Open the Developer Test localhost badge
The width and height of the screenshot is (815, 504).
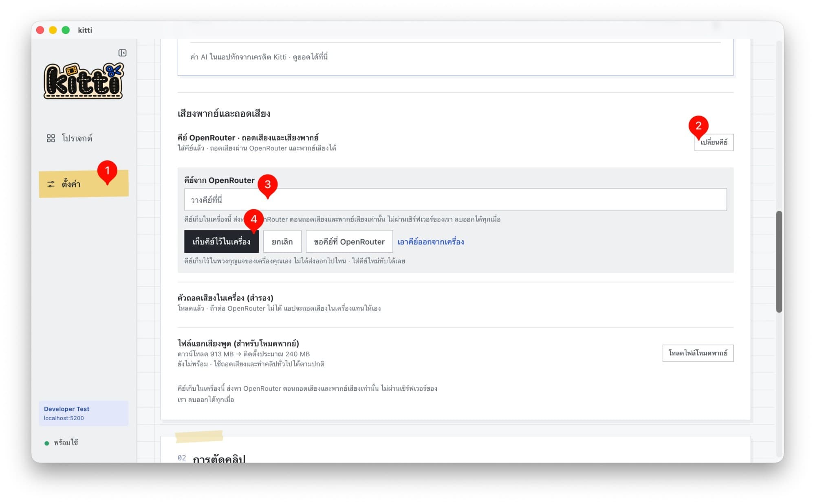click(x=84, y=413)
